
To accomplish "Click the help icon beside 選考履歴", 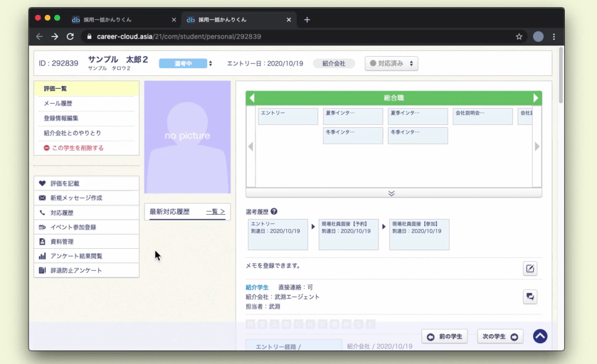I will tap(274, 212).
